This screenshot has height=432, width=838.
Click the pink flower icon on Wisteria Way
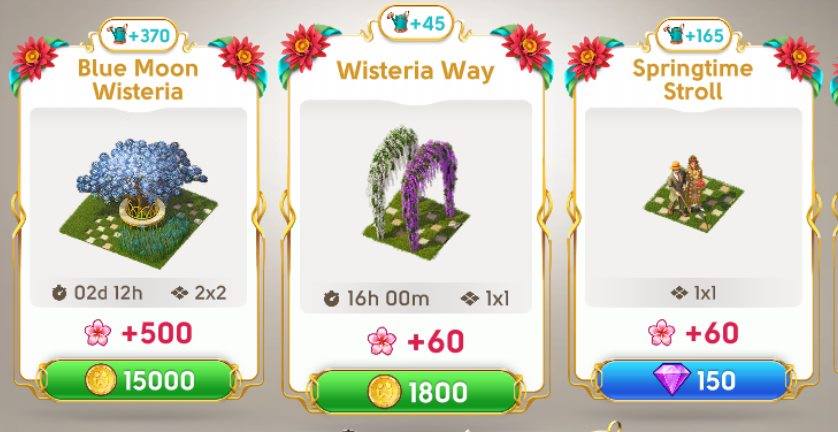pyautogui.click(x=382, y=342)
